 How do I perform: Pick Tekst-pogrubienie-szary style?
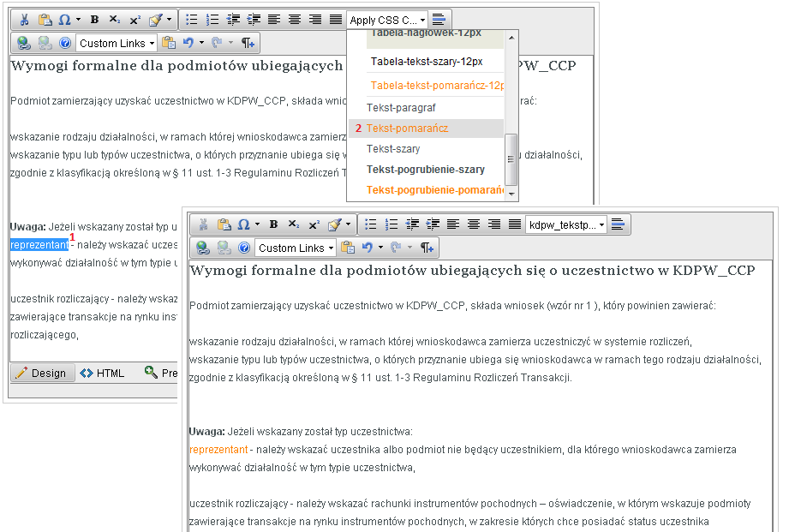pyautogui.click(x=427, y=170)
